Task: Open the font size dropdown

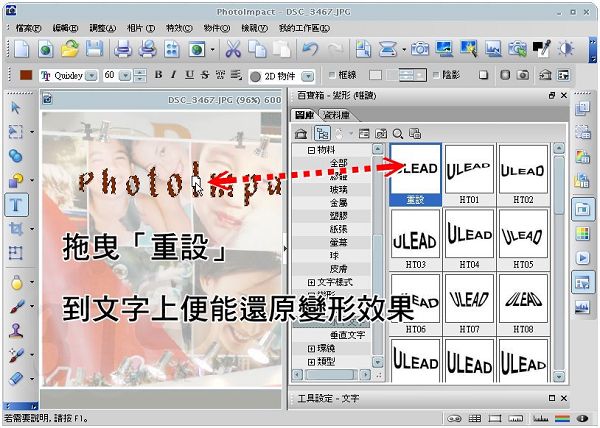Action: [x=125, y=76]
